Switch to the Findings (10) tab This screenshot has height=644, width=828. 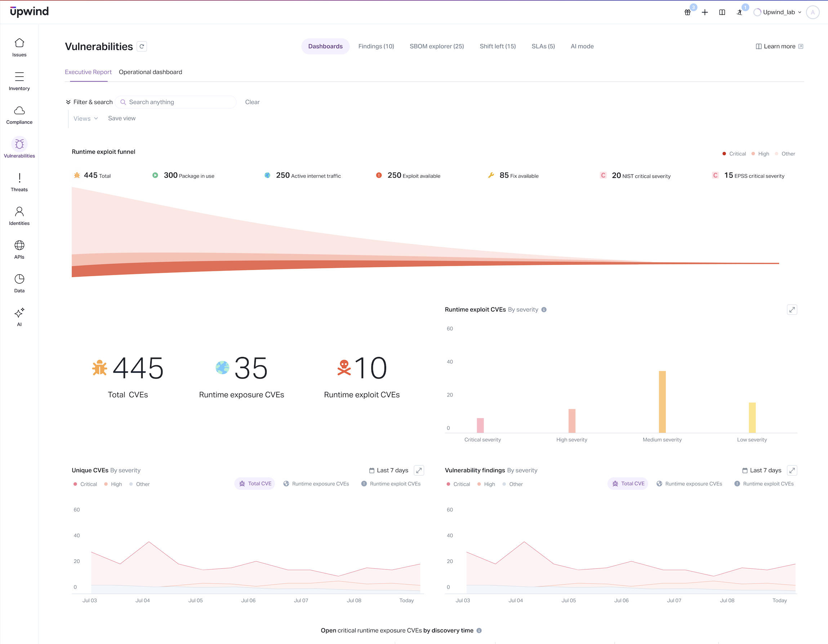376,46
